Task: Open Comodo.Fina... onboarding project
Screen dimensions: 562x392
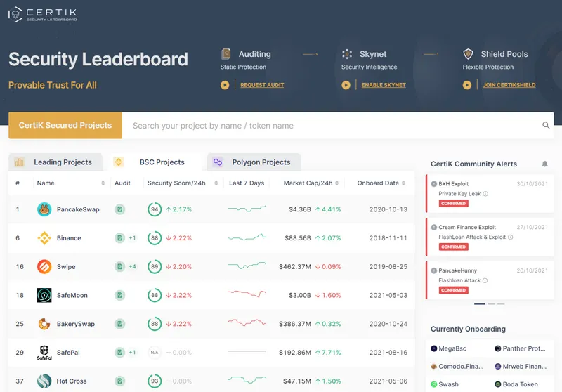Action: point(457,367)
